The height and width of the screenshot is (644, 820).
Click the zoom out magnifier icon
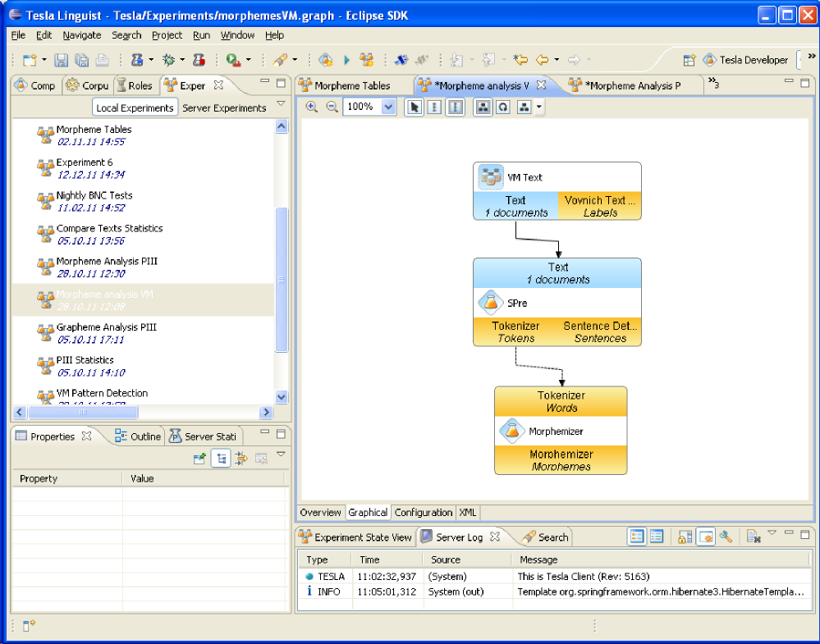pyautogui.click(x=332, y=107)
